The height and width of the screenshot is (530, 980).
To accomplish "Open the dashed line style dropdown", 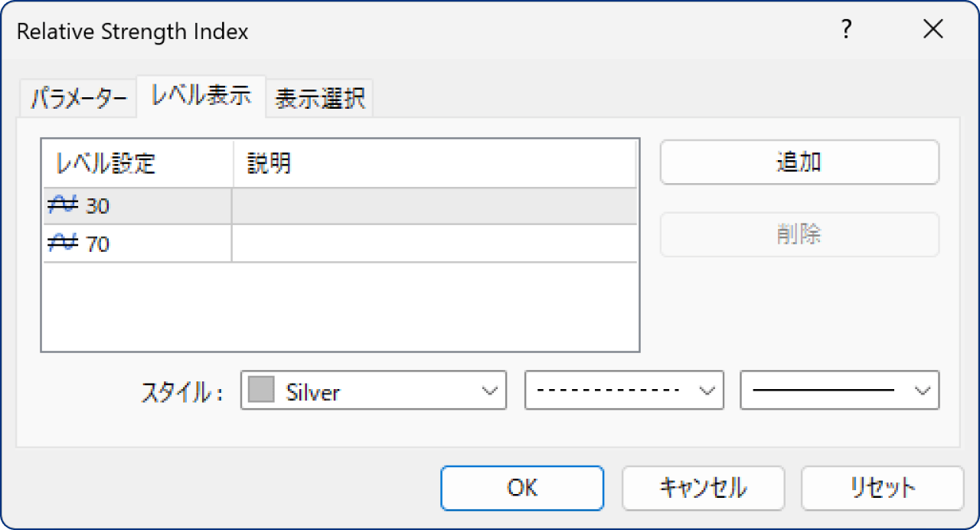I will click(624, 391).
